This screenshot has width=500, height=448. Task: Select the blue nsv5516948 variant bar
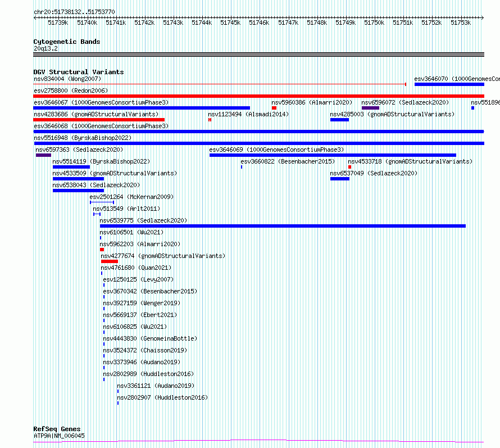tap(258, 143)
